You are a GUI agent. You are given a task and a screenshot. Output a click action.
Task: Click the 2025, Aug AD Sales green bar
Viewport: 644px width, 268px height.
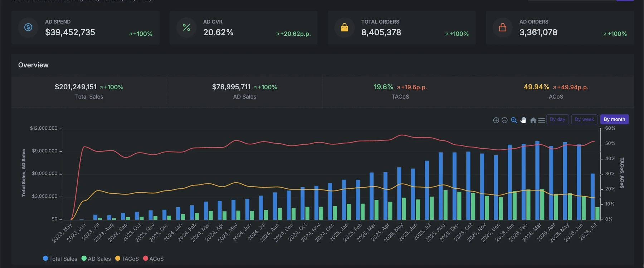pyautogui.click(x=445, y=205)
